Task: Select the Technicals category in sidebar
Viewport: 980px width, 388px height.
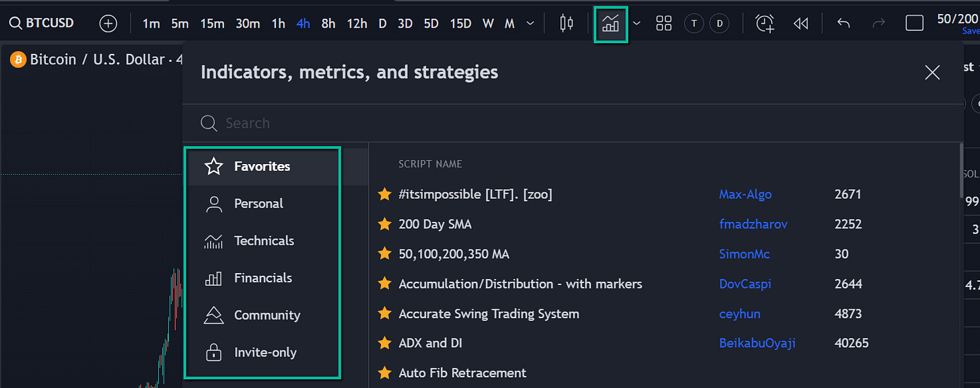Action: click(x=264, y=240)
